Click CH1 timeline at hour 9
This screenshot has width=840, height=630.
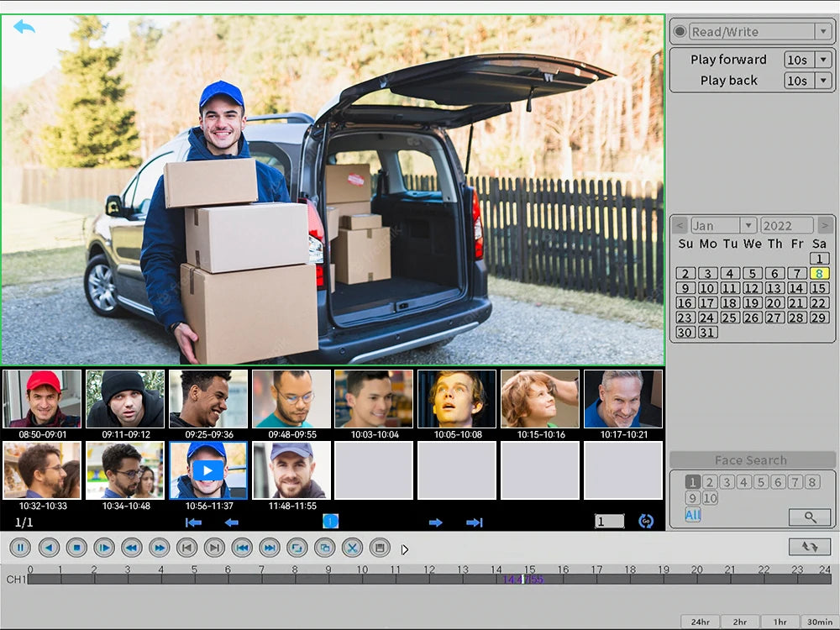(328, 580)
